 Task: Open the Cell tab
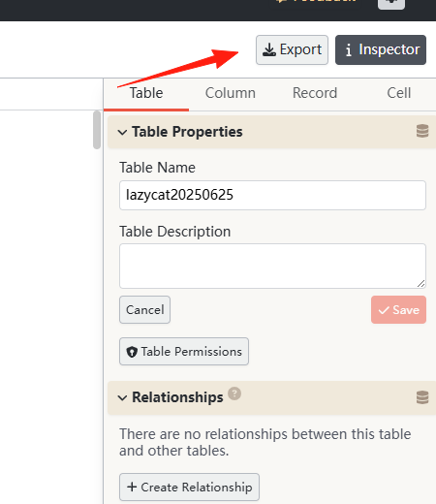pos(399,93)
